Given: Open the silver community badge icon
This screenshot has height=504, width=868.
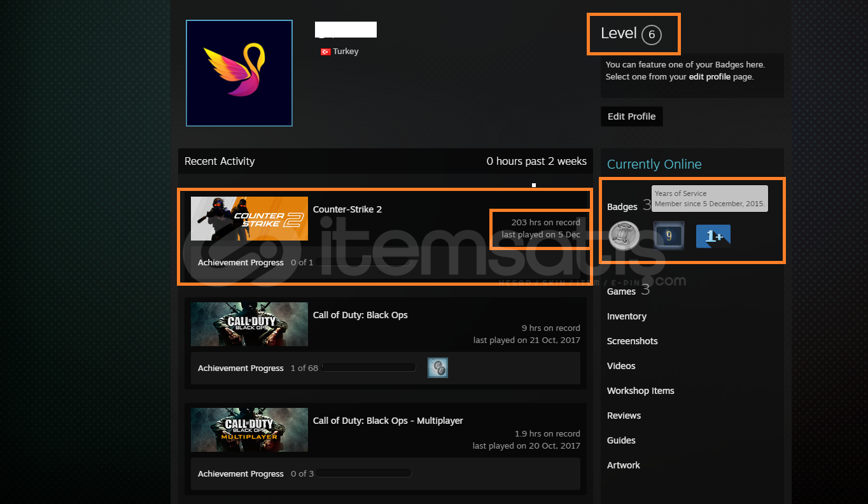Looking at the screenshot, I should 623,236.
